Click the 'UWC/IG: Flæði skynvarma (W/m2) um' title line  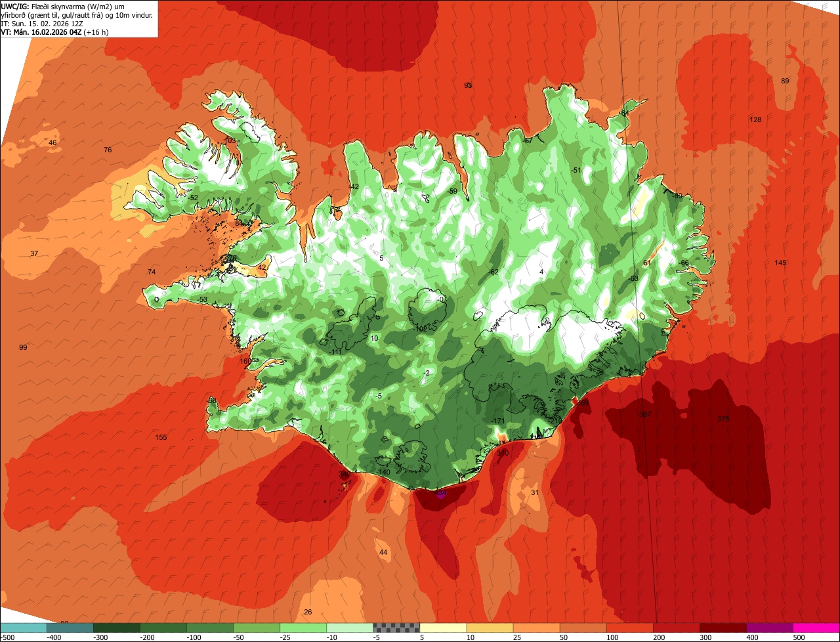point(63,6)
